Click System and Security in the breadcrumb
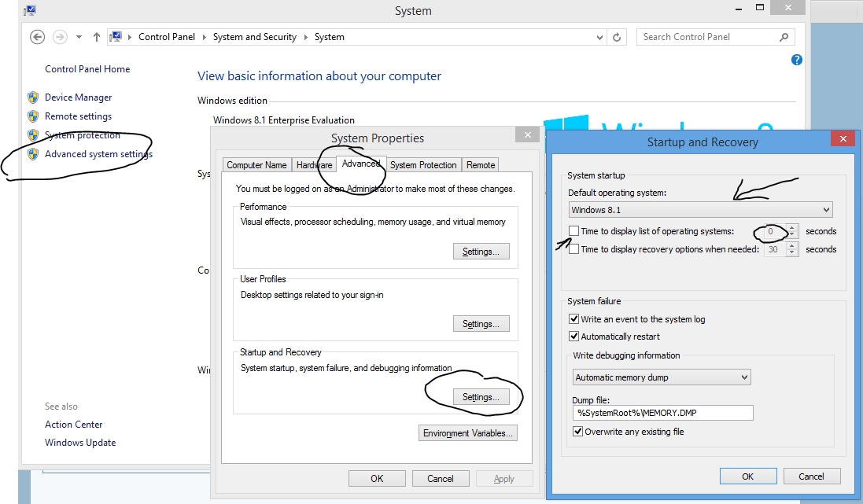 [x=255, y=37]
